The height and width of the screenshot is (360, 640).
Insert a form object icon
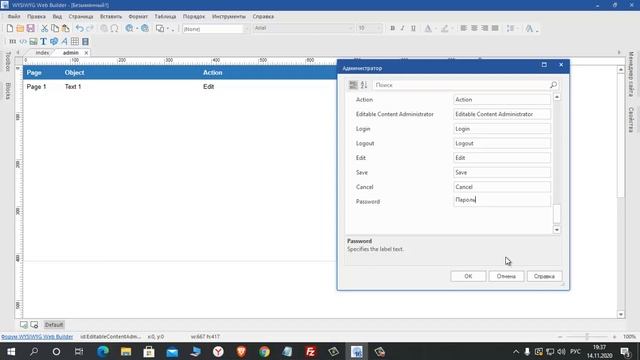click(x=85, y=41)
